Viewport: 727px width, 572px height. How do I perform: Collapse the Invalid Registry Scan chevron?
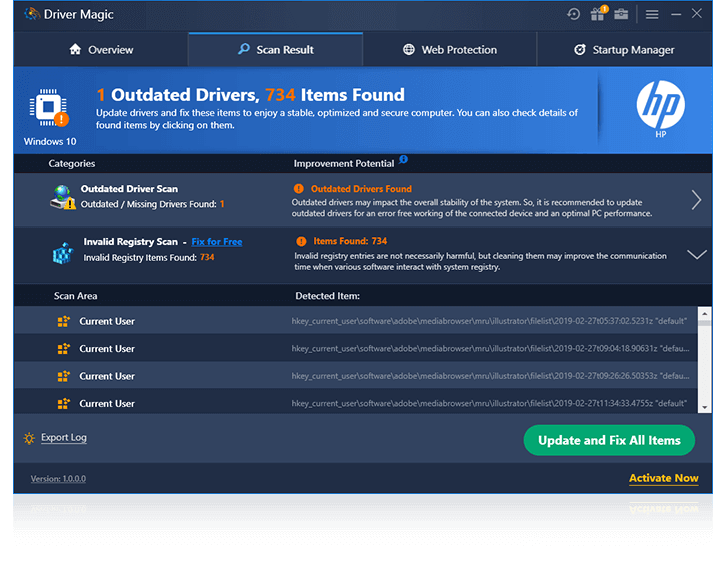[x=696, y=254]
